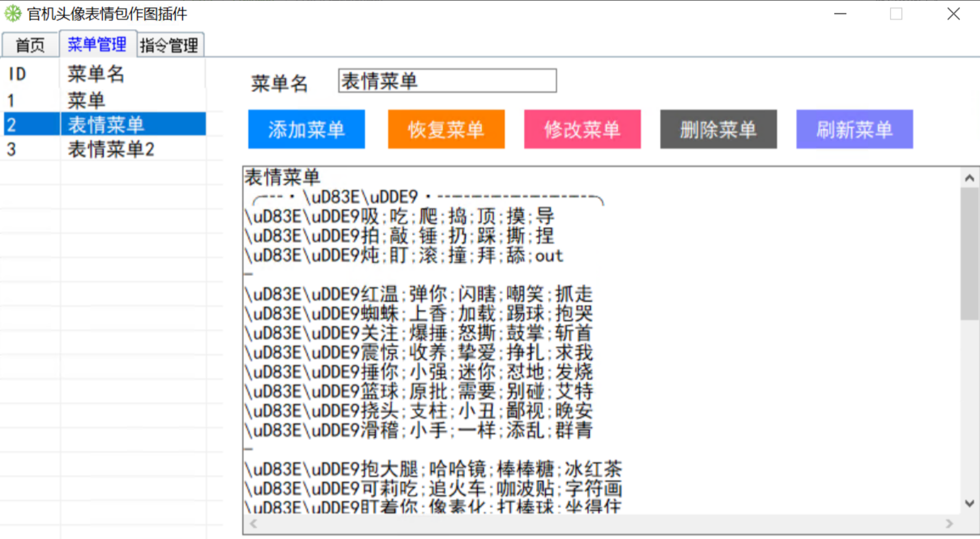The width and height of the screenshot is (980, 539).
Task: Click the pink 修改菜单 button
Action: pyautogui.click(x=582, y=130)
